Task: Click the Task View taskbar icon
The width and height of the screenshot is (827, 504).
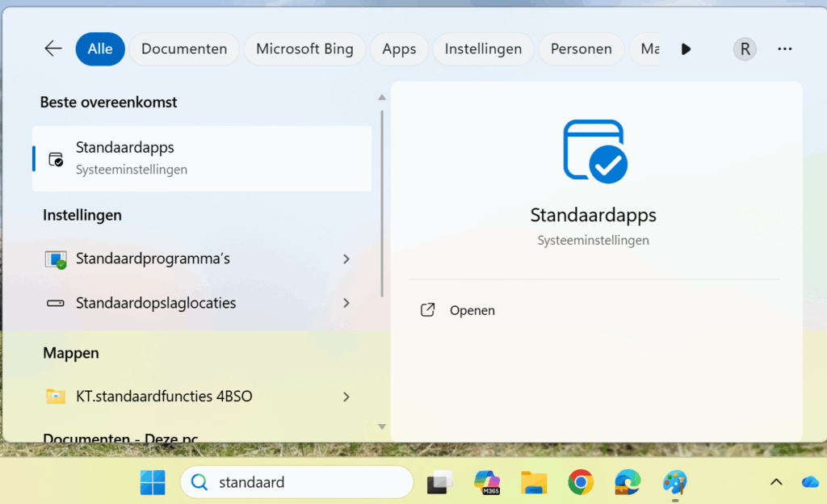Action: [440, 482]
